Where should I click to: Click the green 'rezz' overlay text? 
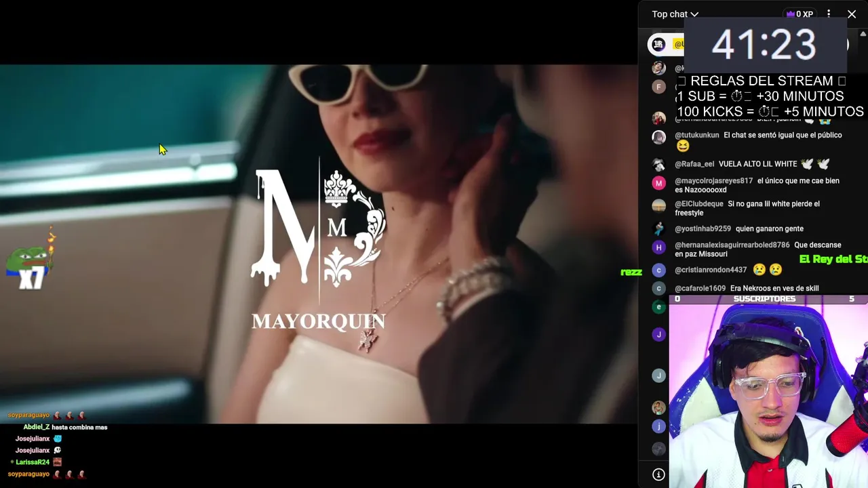(631, 272)
